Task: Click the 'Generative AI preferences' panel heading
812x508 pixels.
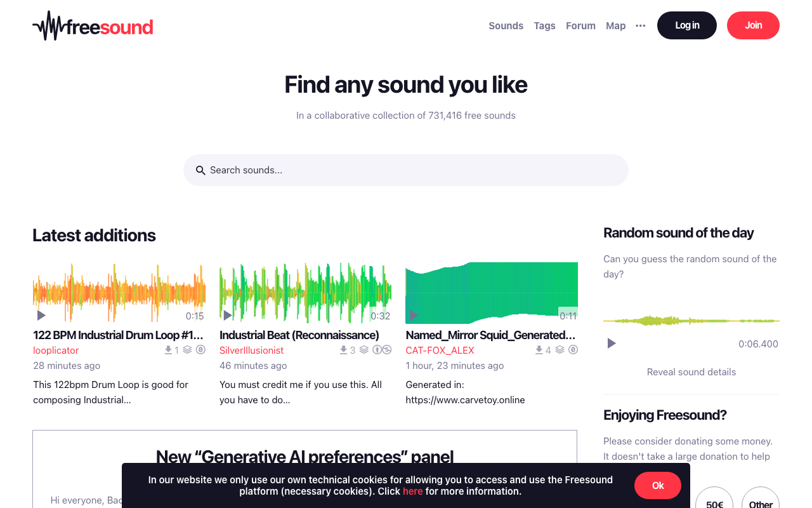Action: pos(305,457)
